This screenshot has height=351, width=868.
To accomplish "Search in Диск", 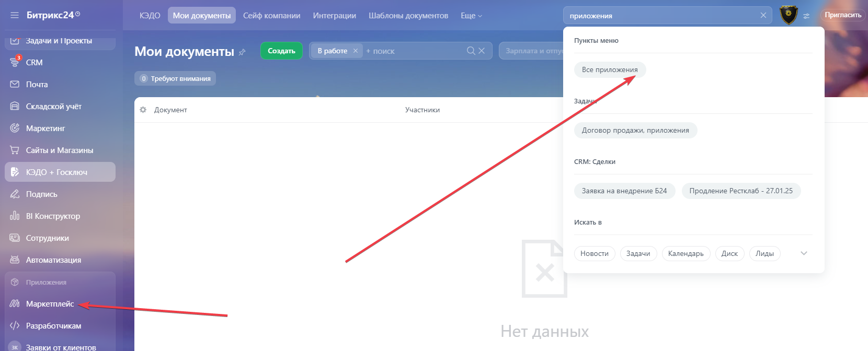I will [729, 253].
